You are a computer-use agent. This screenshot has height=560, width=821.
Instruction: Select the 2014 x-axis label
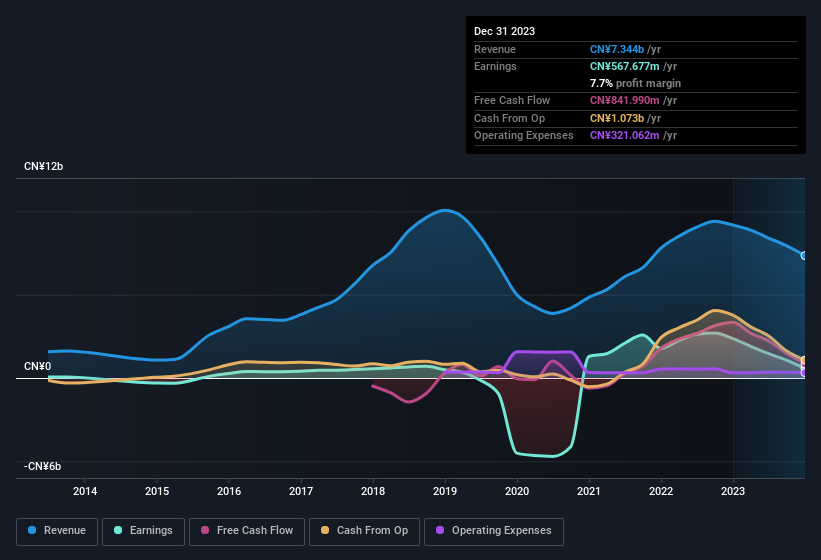coord(85,491)
